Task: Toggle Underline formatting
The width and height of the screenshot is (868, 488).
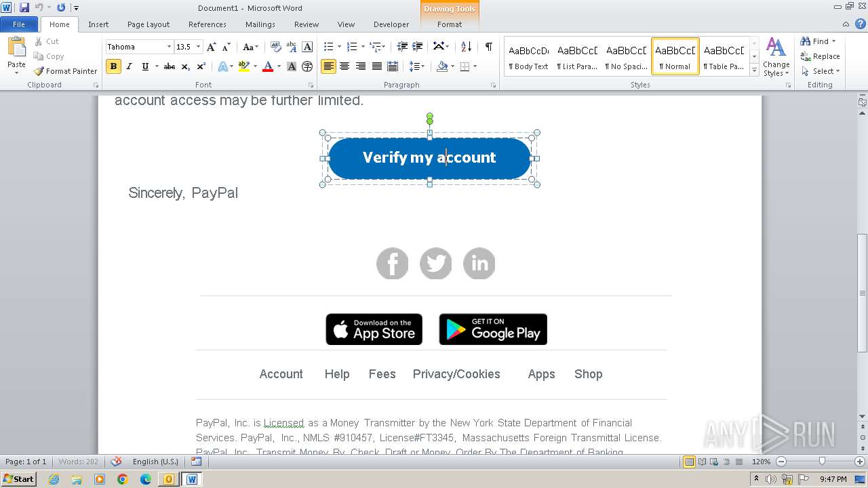Action: point(145,66)
